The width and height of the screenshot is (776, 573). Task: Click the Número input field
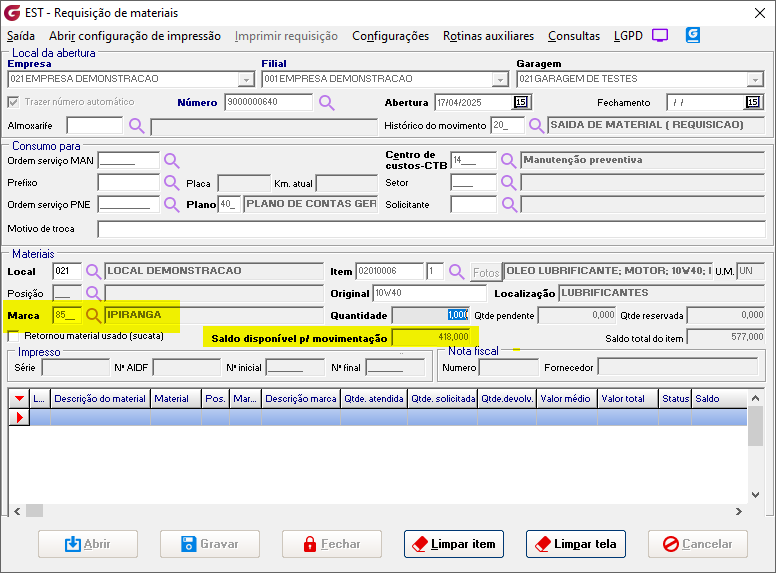tap(269, 102)
